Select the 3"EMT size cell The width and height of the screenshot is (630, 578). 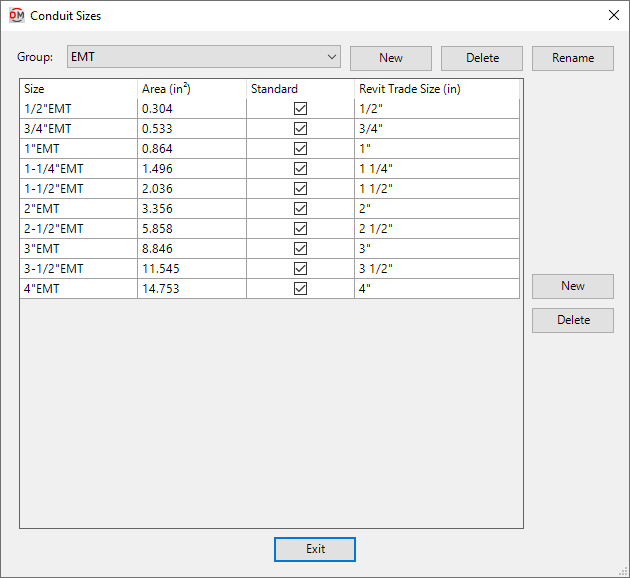tap(78, 249)
